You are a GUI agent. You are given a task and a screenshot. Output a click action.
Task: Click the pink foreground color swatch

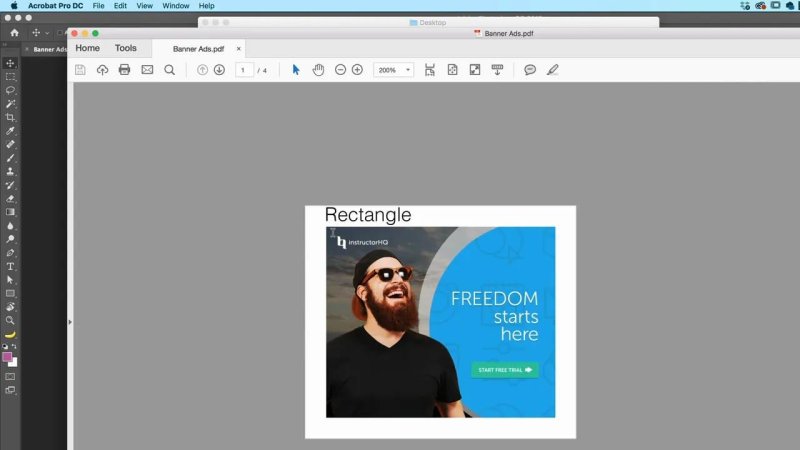[x=7, y=357]
